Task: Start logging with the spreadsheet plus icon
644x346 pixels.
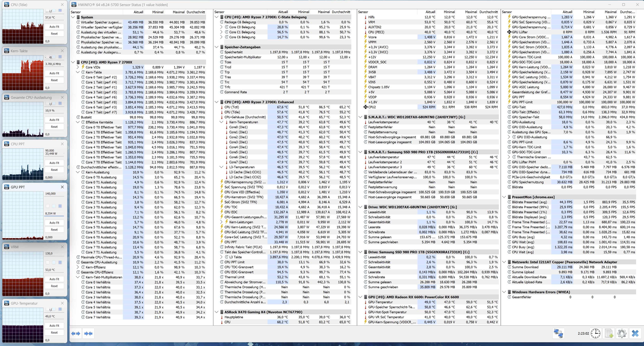Action: 609,333
